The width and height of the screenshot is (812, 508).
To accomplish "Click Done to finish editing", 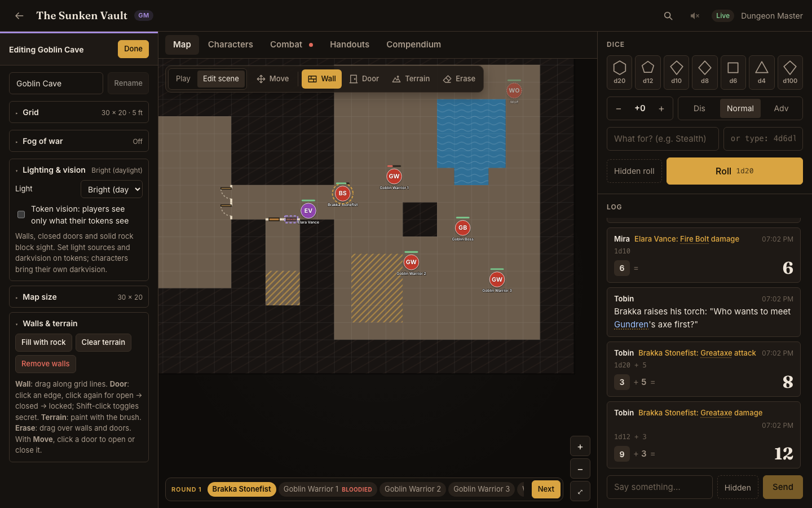I will pyautogui.click(x=133, y=49).
